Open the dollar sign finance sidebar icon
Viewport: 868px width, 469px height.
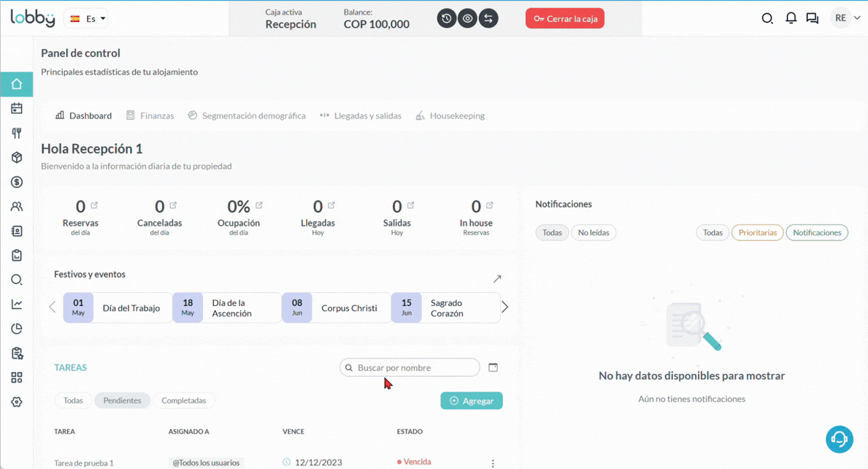17,182
